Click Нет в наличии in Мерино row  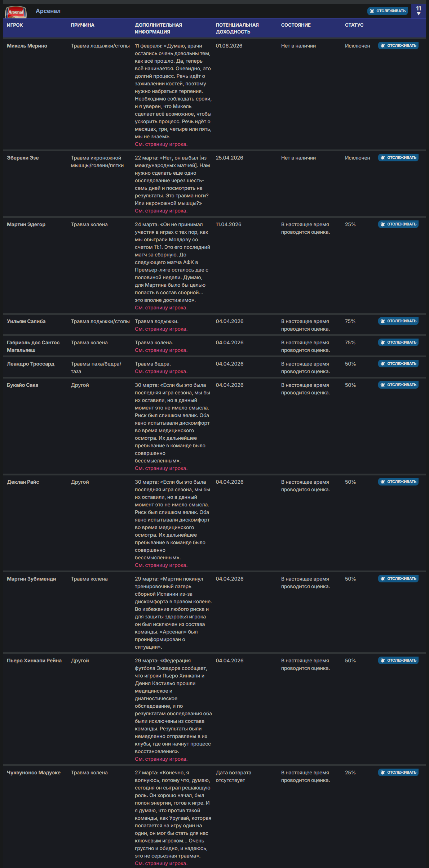coord(298,46)
